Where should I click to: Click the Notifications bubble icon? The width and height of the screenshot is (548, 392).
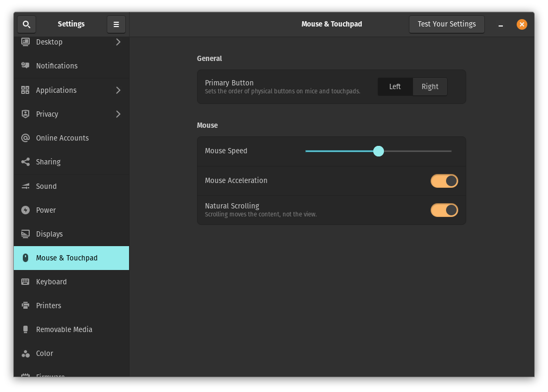tap(25, 66)
